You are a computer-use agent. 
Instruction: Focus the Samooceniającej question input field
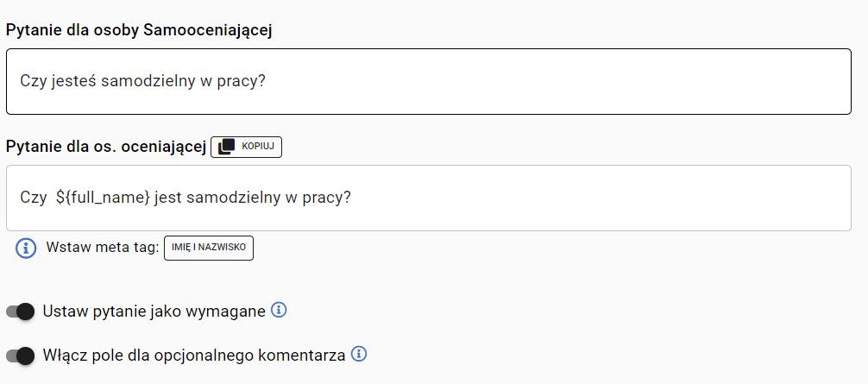(429, 81)
